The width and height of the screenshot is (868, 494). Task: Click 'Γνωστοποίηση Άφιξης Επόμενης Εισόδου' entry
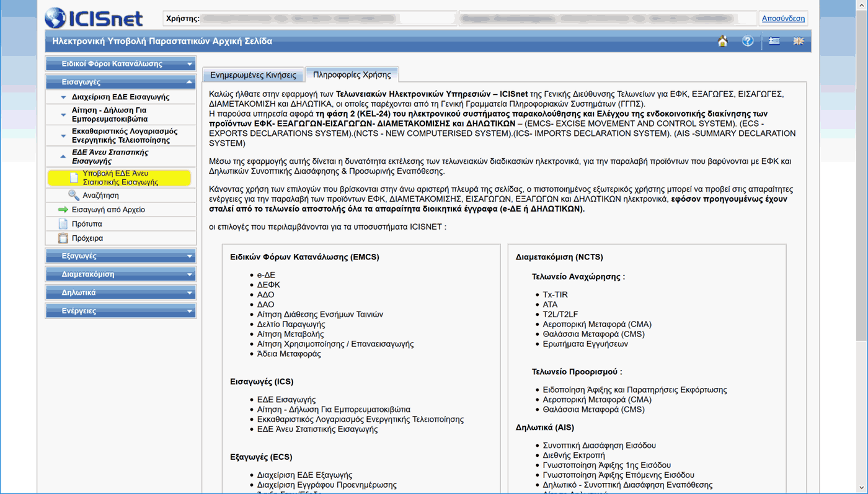click(619, 475)
